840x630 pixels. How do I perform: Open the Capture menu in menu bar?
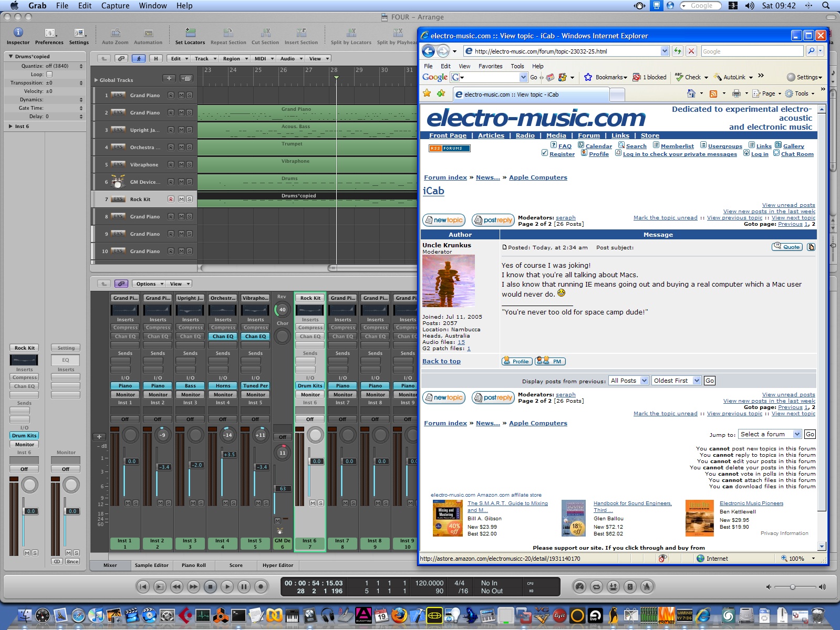point(115,6)
